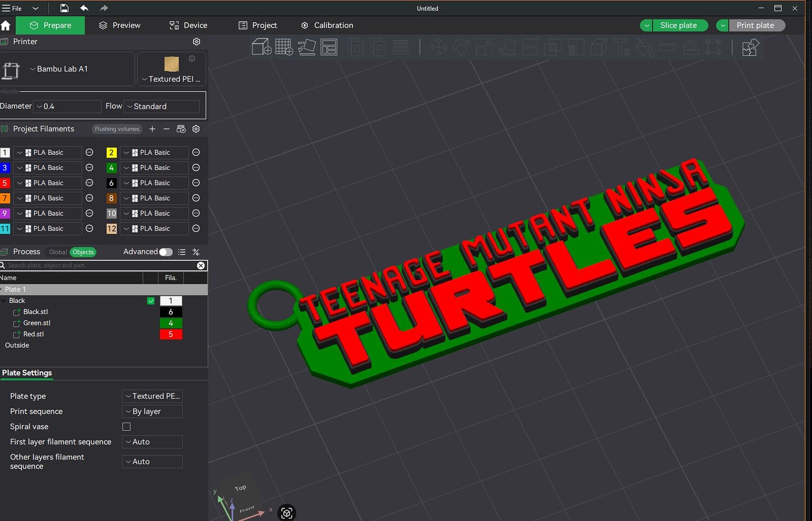The image size is (812, 521).
Task: Click the Auto orient toolbar icon
Action: (306, 47)
